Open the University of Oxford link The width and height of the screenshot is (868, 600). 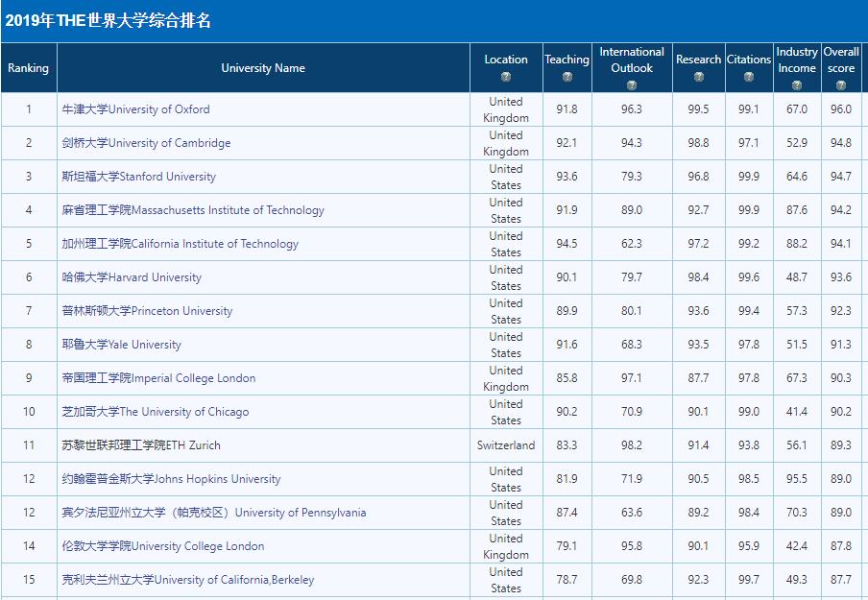(x=135, y=109)
